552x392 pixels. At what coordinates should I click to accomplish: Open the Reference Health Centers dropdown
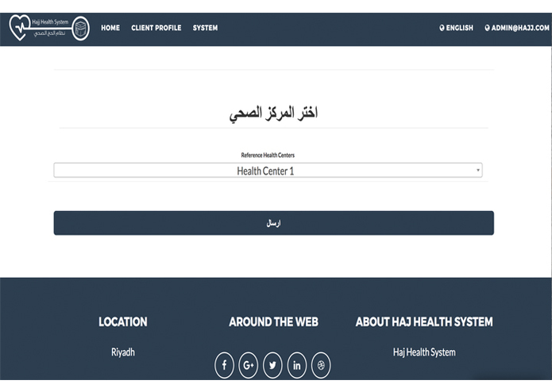[x=268, y=170]
